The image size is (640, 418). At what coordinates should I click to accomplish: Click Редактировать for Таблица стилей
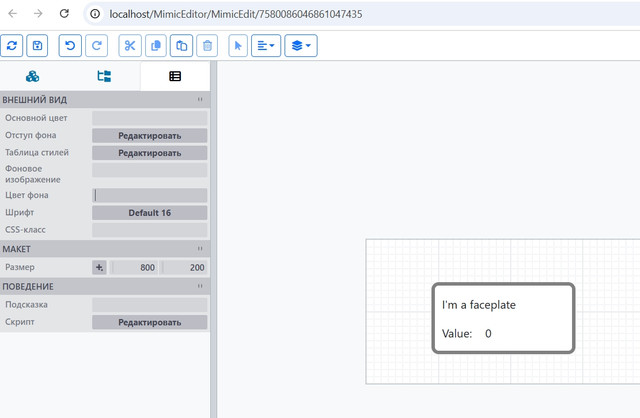(149, 153)
